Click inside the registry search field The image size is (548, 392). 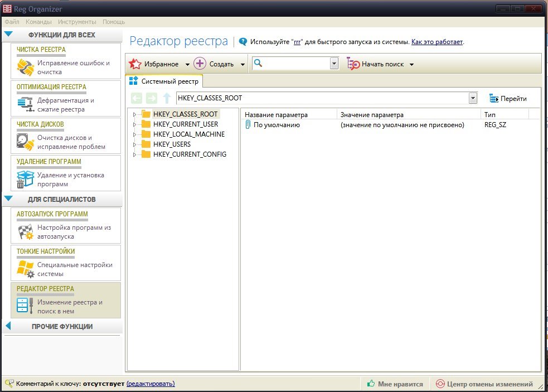click(x=297, y=64)
